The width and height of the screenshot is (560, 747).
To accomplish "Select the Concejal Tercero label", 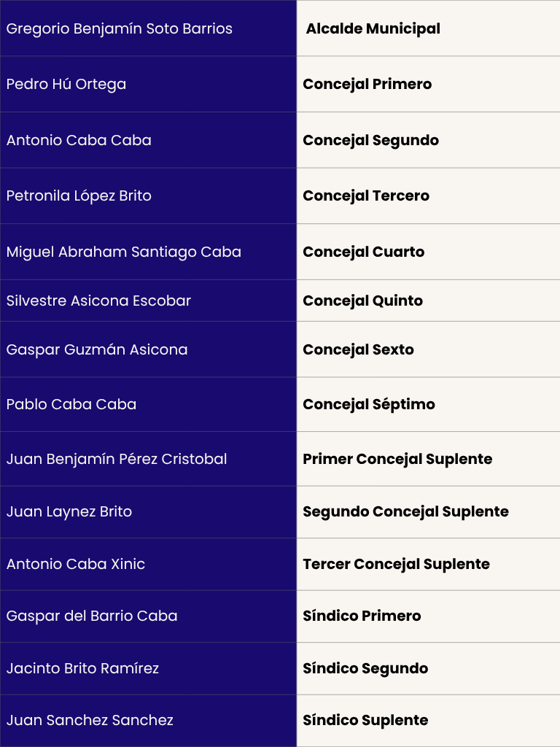I will 366,196.
